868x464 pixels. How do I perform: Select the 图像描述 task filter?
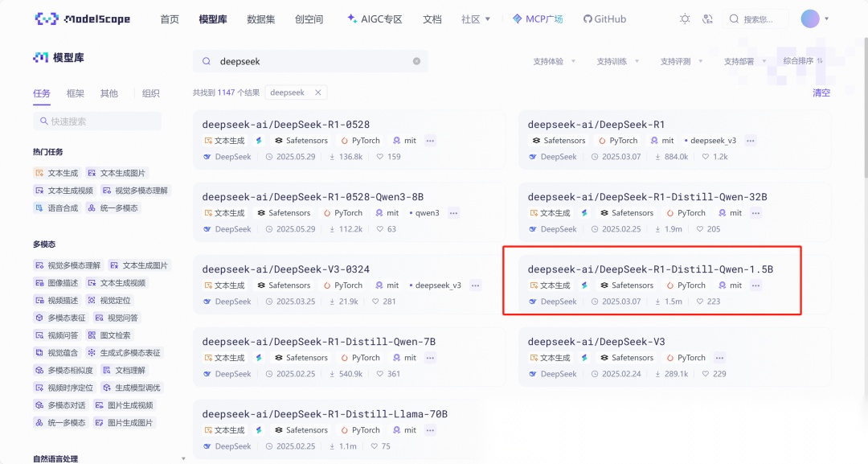pyautogui.click(x=56, y=283)
